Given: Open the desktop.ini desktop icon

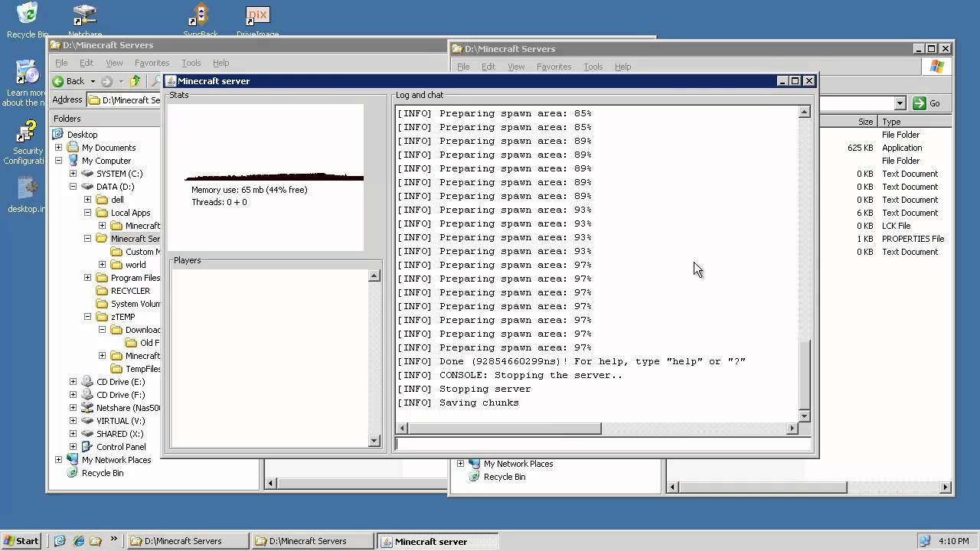Looking at the screenshot, I should (28, 194).
